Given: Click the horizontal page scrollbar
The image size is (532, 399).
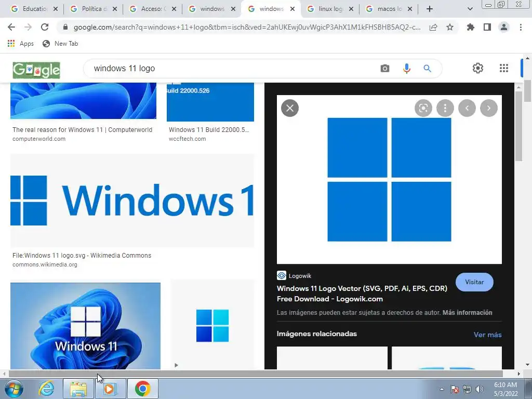Looking at the screenshot, I should 256,374.
